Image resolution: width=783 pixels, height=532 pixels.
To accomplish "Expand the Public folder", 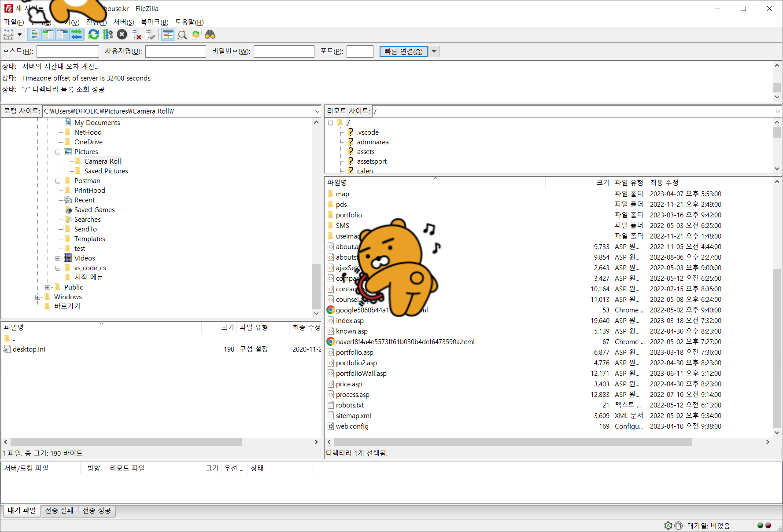I will tap(48, 287).
